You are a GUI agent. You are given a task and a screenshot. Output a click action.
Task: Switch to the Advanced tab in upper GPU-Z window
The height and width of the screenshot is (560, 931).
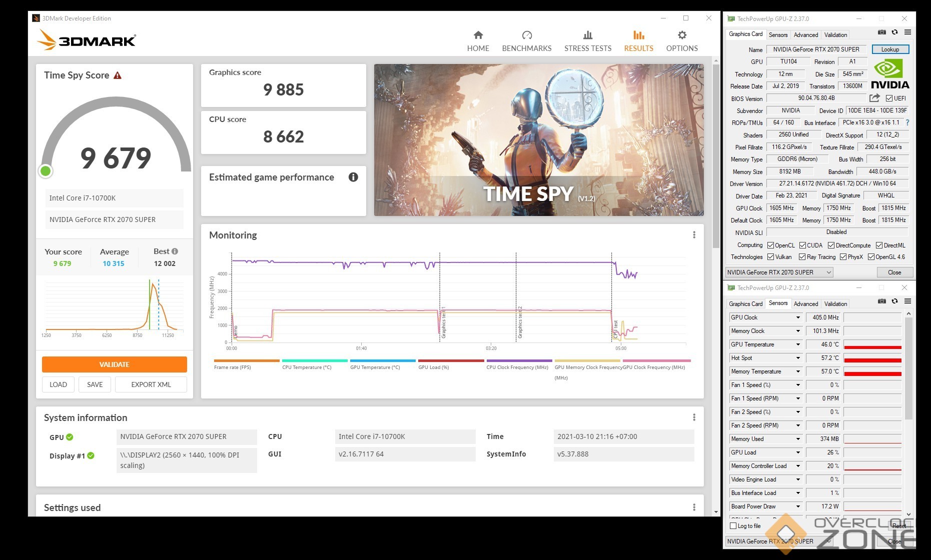(805, 35)
